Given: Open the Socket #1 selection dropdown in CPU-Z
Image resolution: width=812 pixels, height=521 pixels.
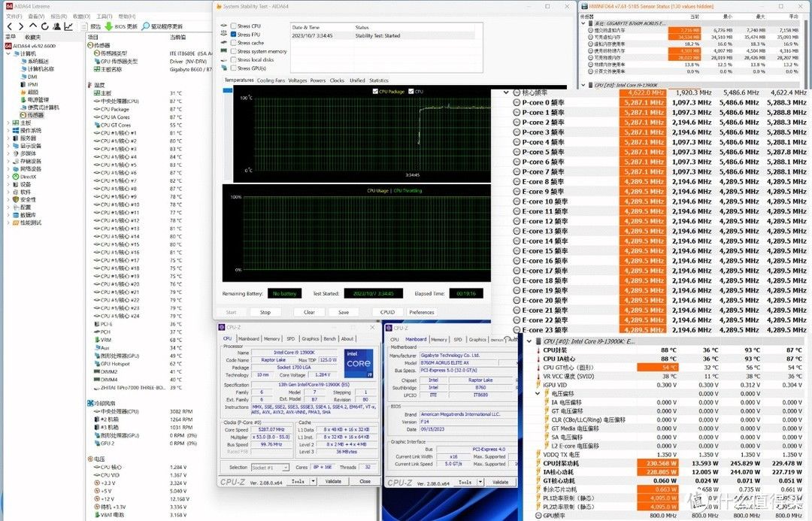Looking at the screenshot, I should (270, 467).
